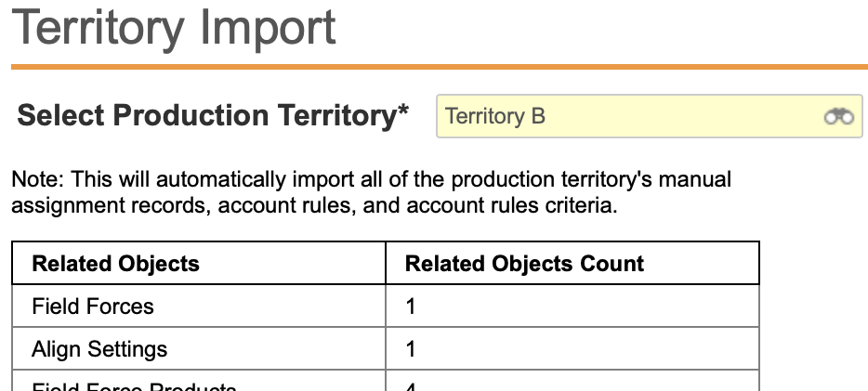The height and width of the screenshot is (391, 868).
Task: Click the note line mentioning account rules criteria
Action: point(314,206)
